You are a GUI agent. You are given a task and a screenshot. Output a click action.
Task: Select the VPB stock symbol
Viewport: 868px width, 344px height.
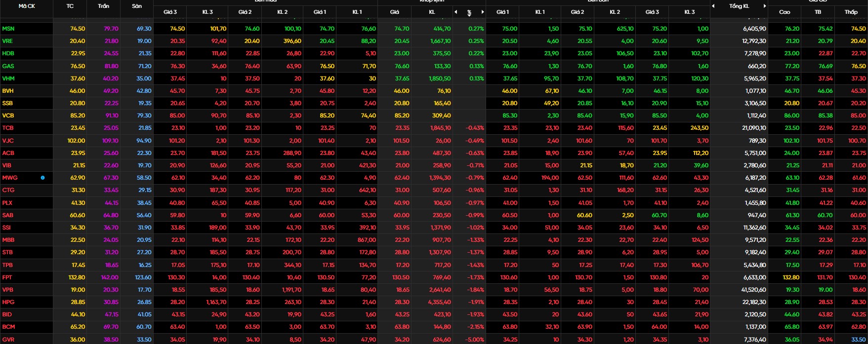click(8, 290)
